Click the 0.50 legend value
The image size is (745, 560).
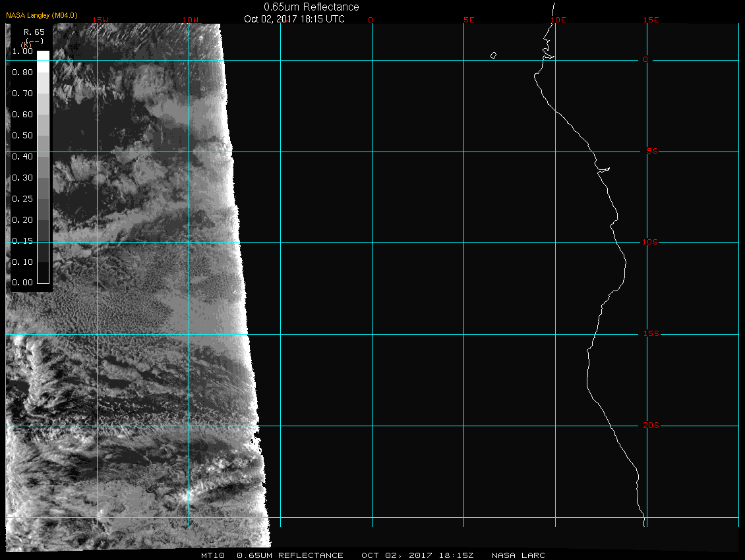point(22,135)
